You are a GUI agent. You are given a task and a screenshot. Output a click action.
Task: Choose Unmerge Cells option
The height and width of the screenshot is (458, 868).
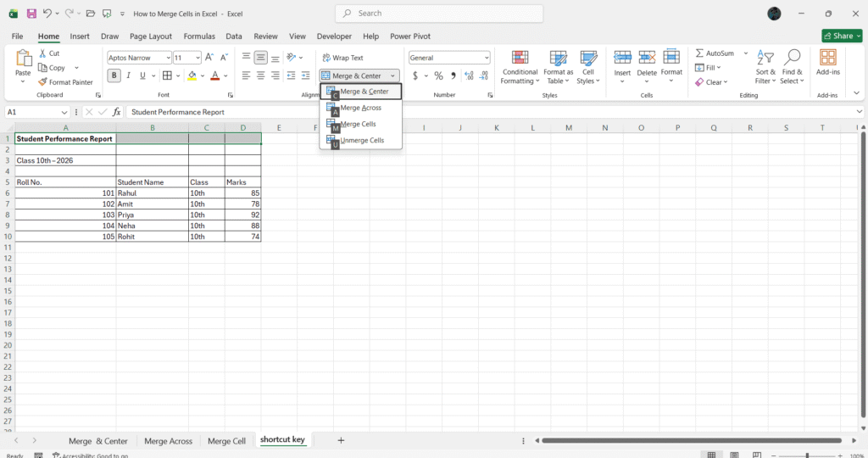click(x=361, y=140)
